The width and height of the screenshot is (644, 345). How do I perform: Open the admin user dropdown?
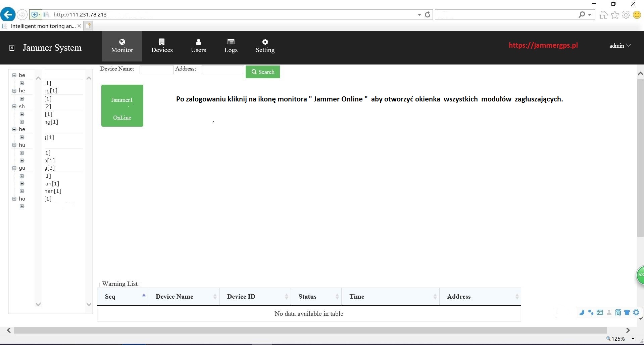coord(620,46)
